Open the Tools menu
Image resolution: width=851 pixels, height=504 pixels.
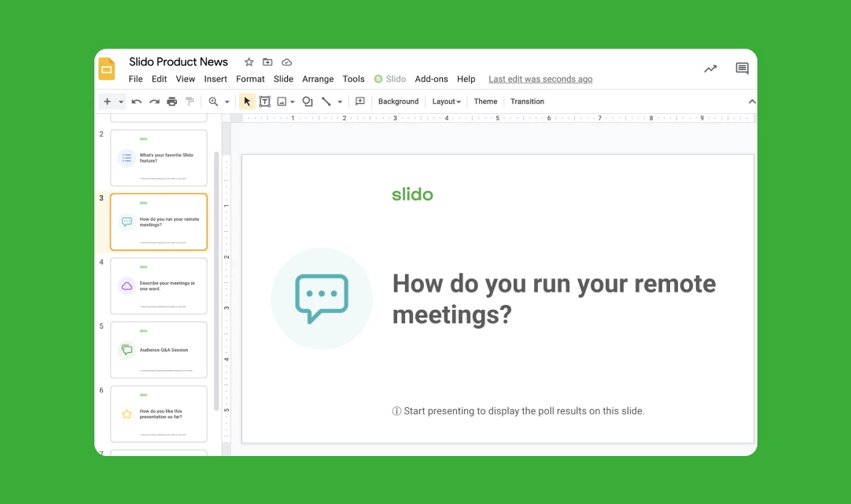353,79
